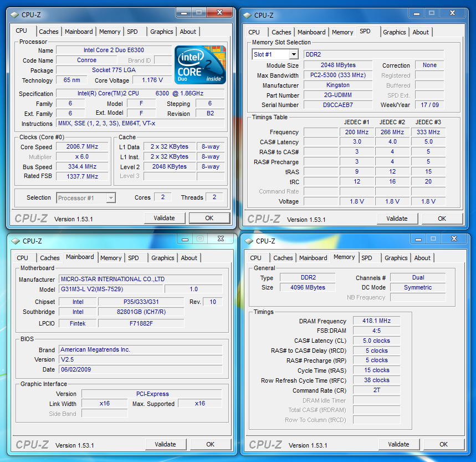Click the Intel Core 2 Duo logo in the CPU window

click(x=201, y=65)
